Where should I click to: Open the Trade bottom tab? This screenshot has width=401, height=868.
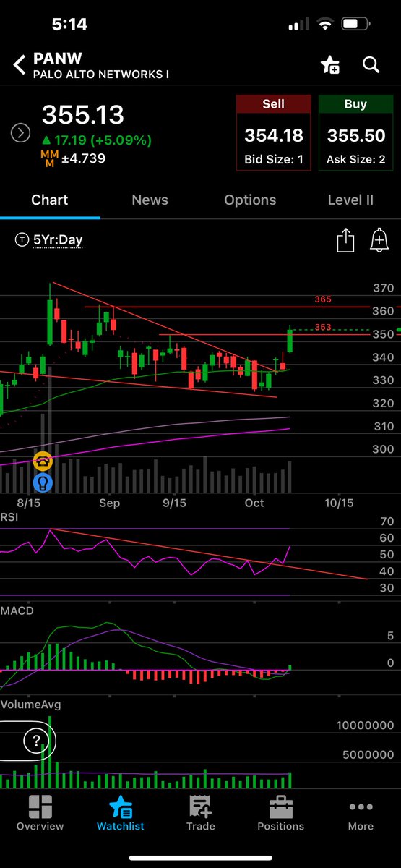pos(200,812)
